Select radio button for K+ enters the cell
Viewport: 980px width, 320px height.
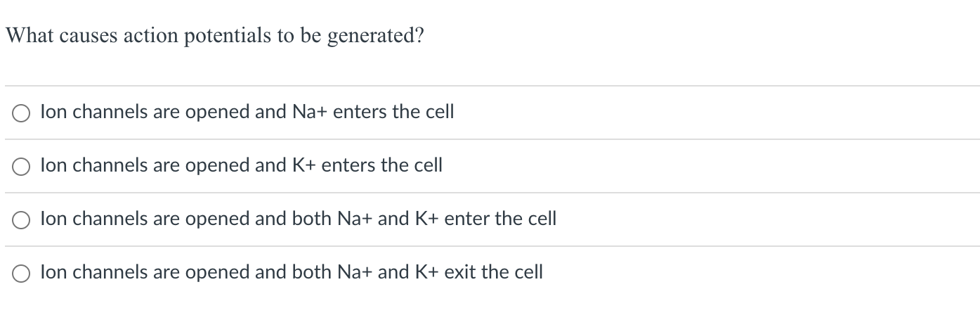click(x=20, y=167)
